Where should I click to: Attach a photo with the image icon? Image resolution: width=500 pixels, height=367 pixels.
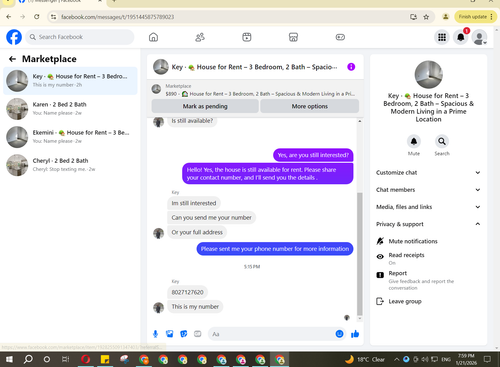point(170,334)
